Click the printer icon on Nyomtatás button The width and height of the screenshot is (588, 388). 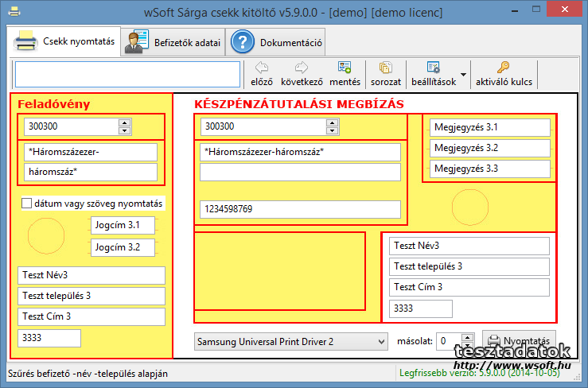pos(494,340)
